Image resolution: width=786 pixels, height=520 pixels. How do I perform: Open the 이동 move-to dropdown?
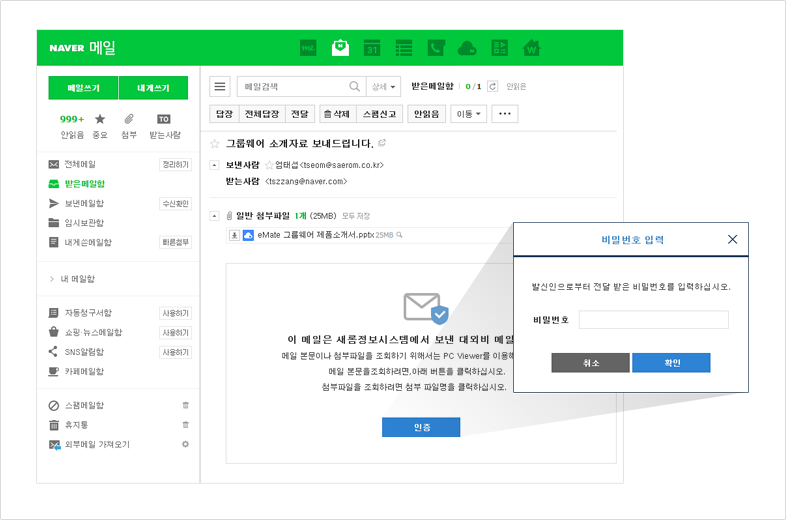(468, 114)
